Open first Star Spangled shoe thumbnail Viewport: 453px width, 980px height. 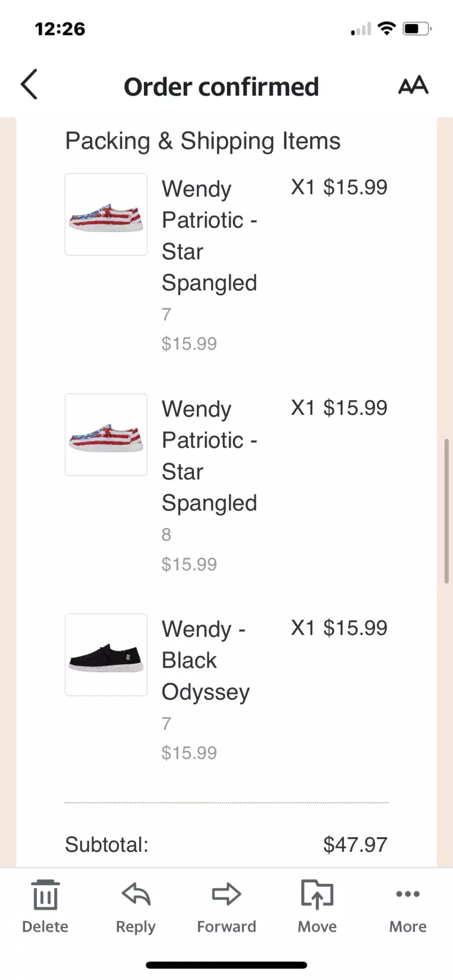coord(106,215)
